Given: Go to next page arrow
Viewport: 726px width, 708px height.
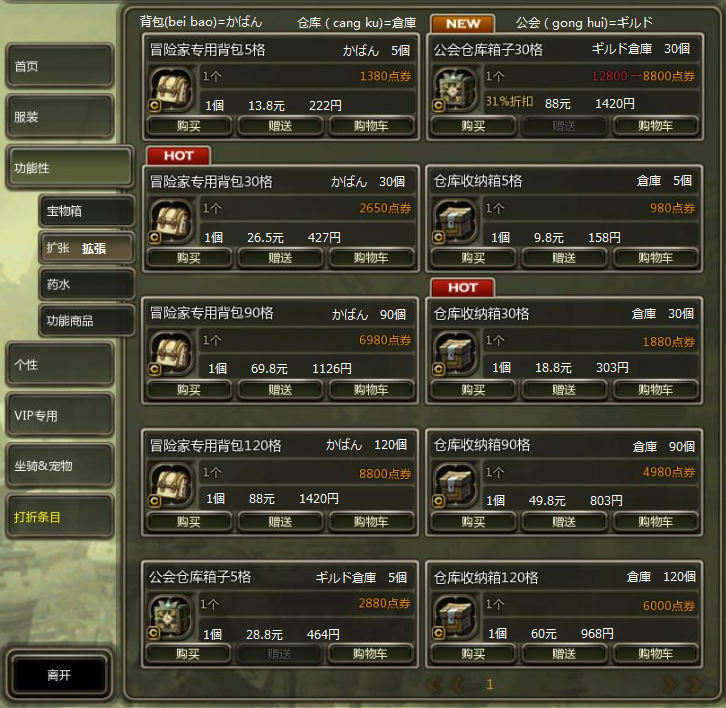Looking at the screenshot, I should click(x=669, y=684).
